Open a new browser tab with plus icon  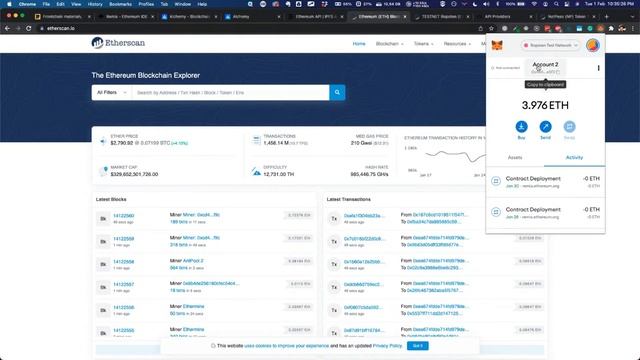click(x=607, y=17)
